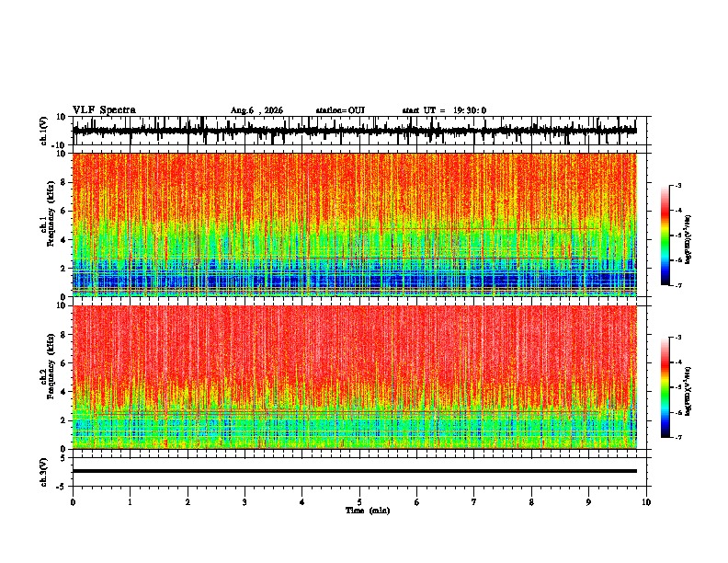Image resolution: width=728 pixels, height=563 pixels.
Task: Click the start UT 19:30:0 label
Action: 444,110
